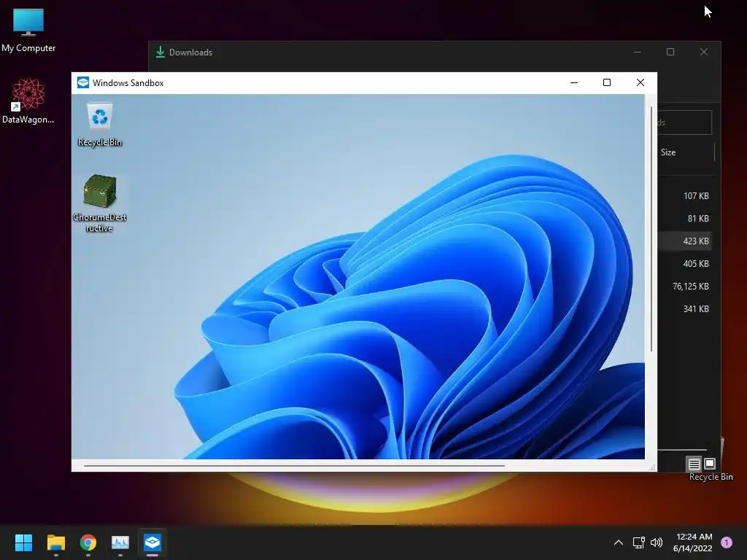Show hidden system tray icons
The width and height of the screenshot is (747, 560).
point(619,542)
